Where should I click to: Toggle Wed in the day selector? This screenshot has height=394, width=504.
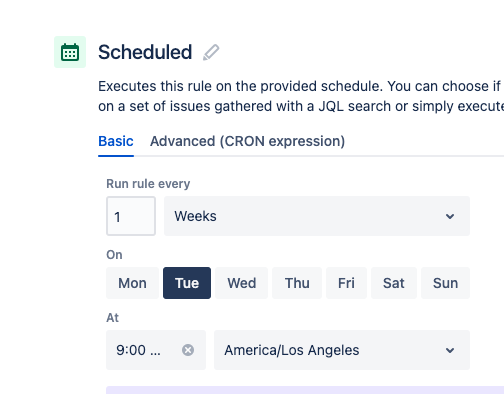tap(241, 283)
